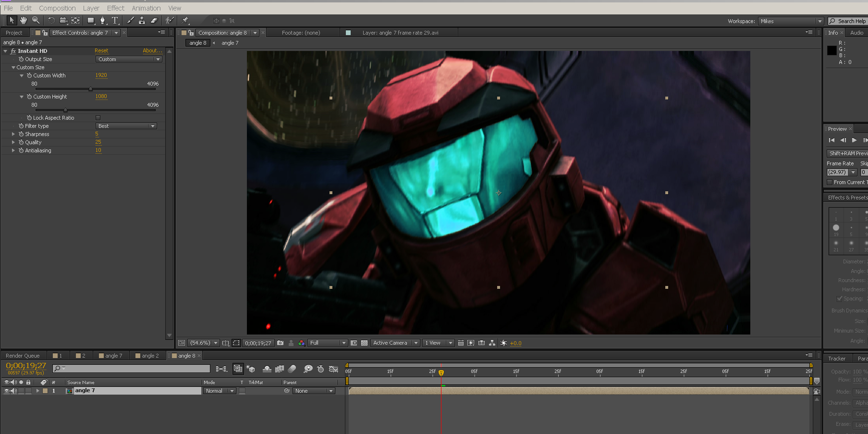Open the Effect menu
Screen dimensions: 868x434
115,8
